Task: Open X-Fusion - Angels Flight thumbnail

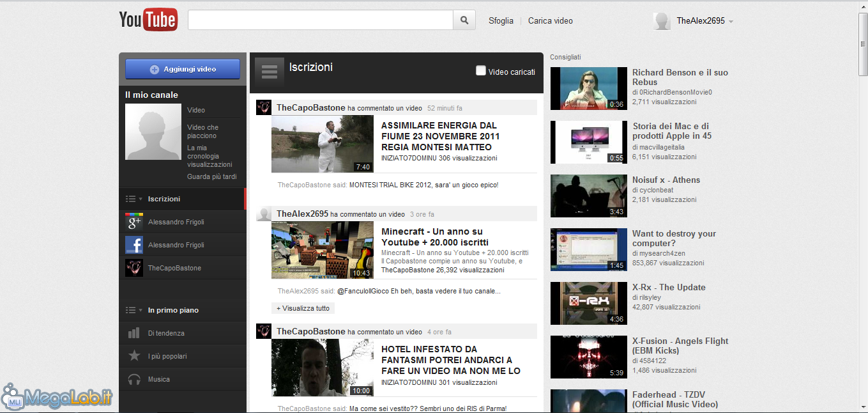Action: [589, 357]
